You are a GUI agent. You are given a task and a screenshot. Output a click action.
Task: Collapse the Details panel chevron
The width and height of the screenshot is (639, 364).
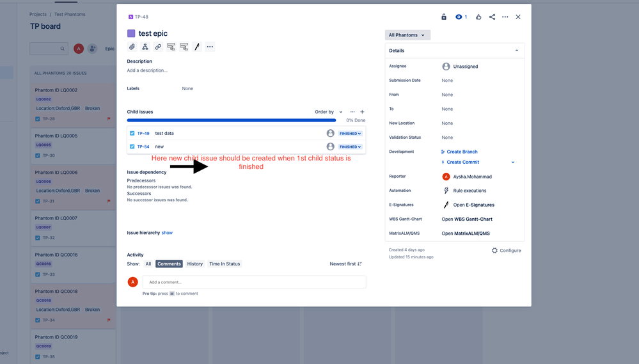[x=517, y=51]
